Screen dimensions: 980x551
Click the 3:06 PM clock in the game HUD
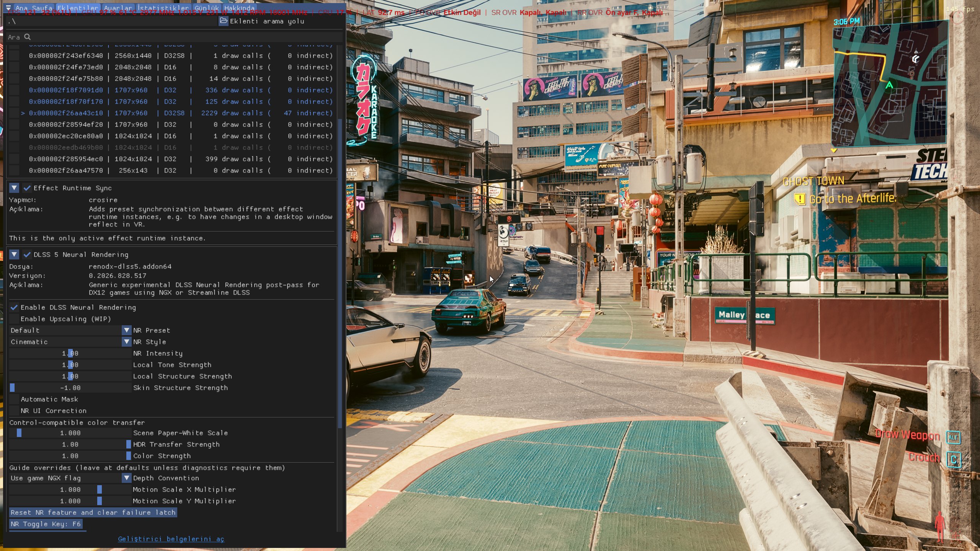(846, 21)
